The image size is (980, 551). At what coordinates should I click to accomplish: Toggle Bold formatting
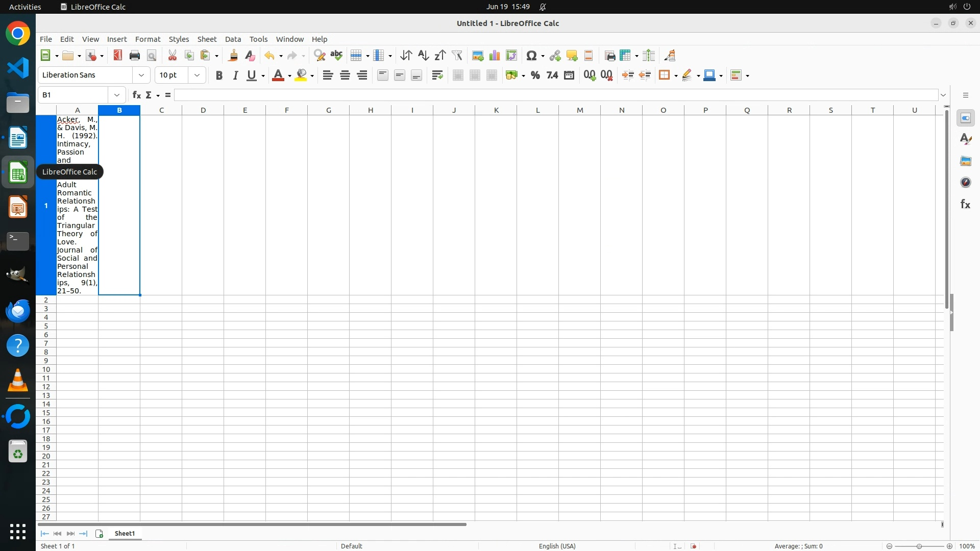[219, 76]
